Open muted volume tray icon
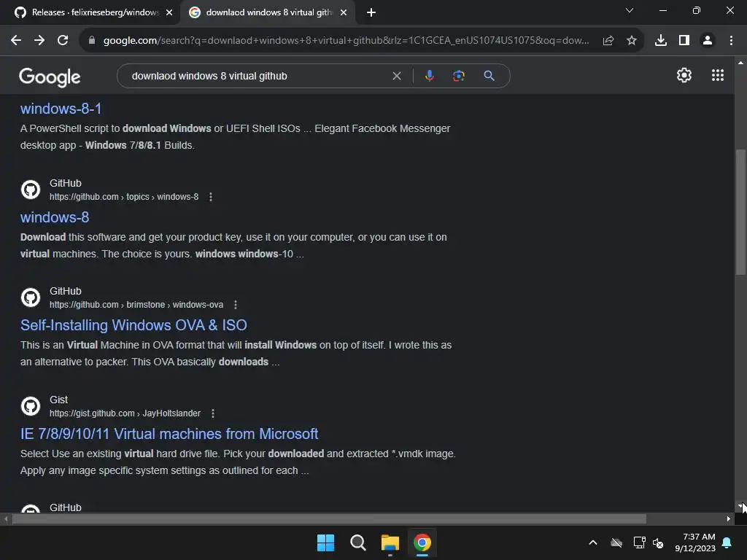747x560 pixels. point(659,542)
